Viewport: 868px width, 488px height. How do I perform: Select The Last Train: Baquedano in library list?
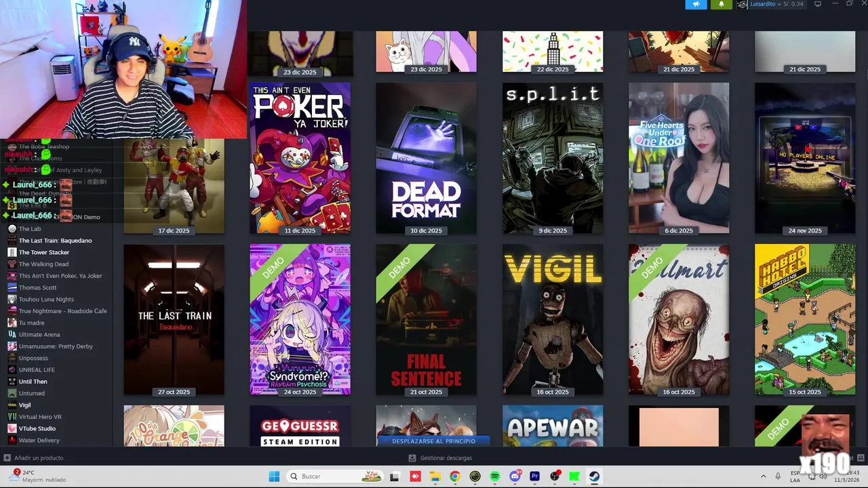coord(55,241)
